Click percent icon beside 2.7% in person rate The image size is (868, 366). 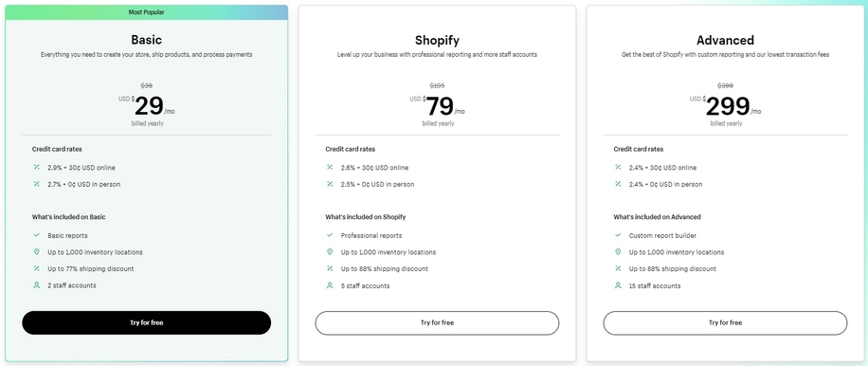pos(37,184)
